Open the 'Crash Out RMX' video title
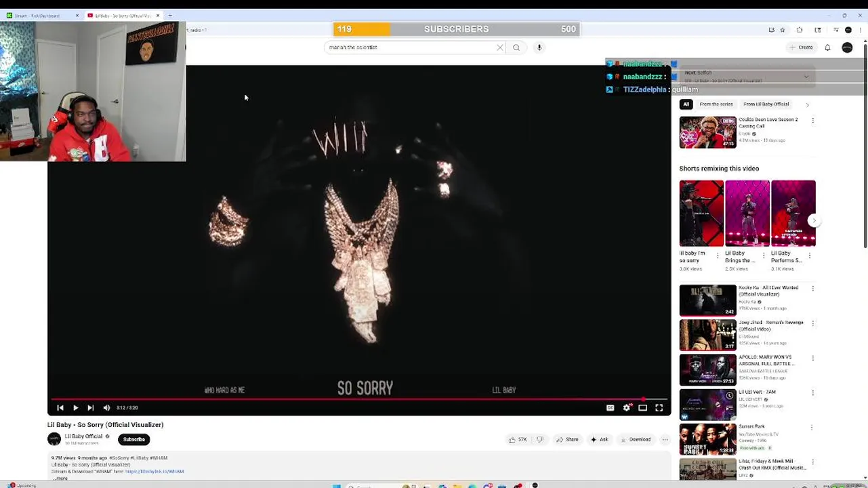The width and height of the screenshot is (868, 488). pyautogui.click(x=772, y=464)
